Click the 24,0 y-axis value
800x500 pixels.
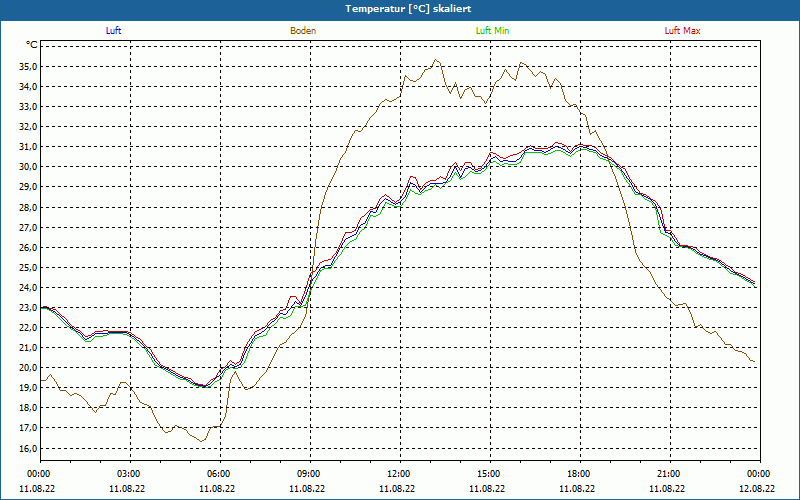tap(28, 288)
